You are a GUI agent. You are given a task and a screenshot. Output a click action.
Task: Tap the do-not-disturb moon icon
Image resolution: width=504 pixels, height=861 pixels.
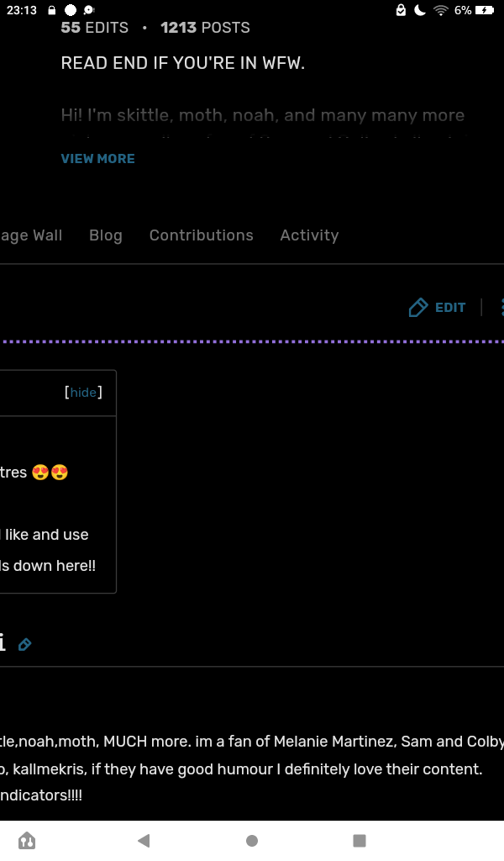click(419, 10)
